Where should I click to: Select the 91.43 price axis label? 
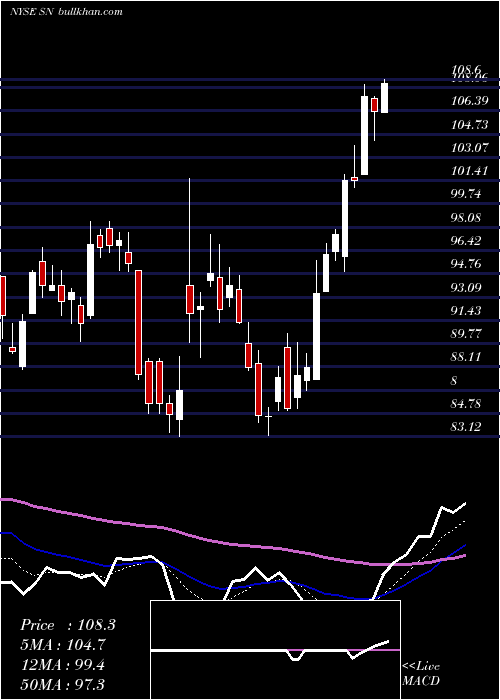point(467,310)
